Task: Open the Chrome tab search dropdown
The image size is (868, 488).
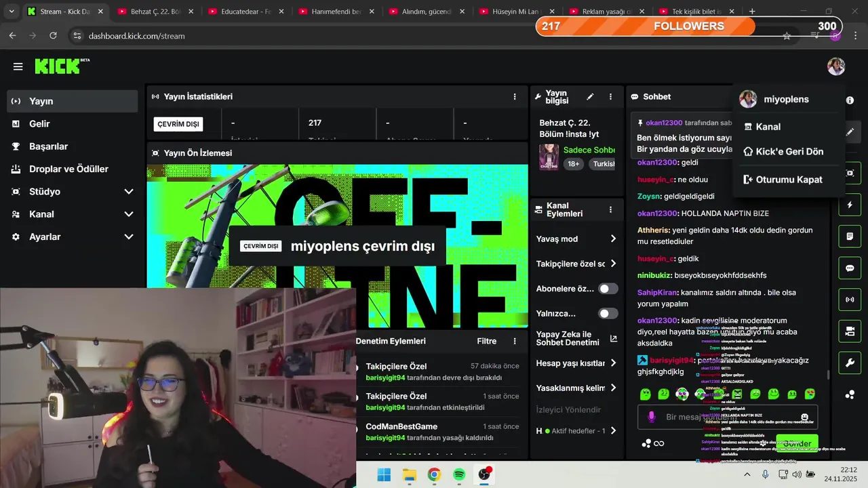Action: pos(12,12)
